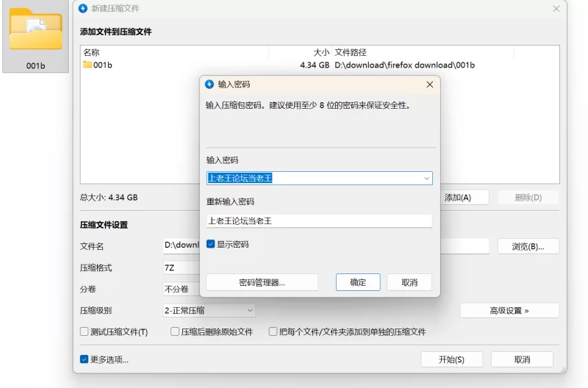Check 压缩后删除原始文件 option

coord(175,331)
